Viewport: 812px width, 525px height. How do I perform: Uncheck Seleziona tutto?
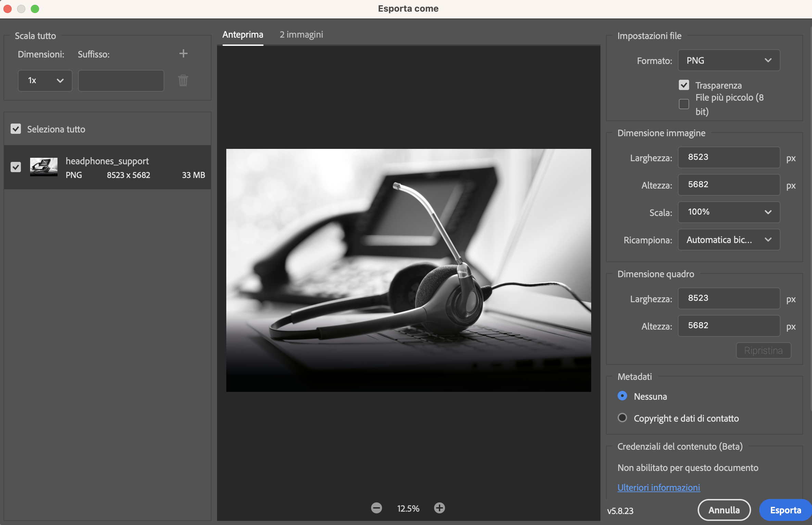coord(16,129)
